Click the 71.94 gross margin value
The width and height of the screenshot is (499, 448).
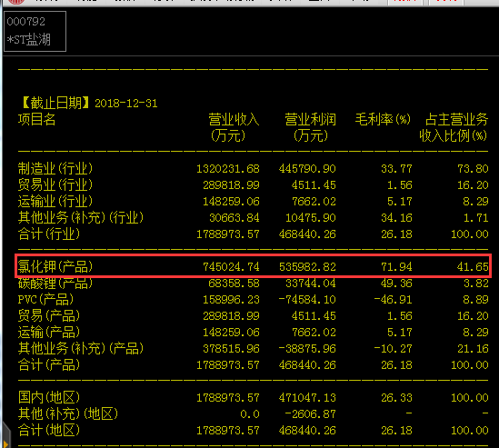[x=396, y=266]
